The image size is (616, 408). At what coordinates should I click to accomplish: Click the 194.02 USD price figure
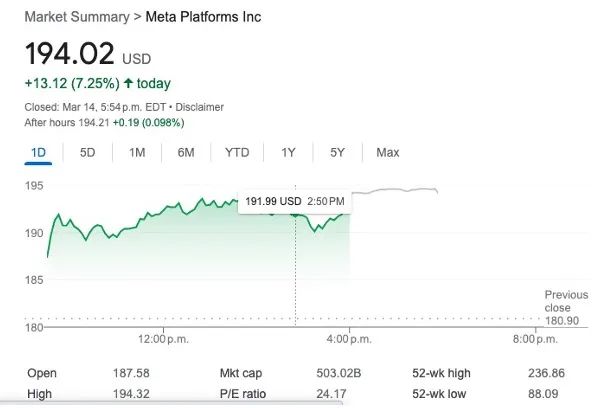click(70, 53)
